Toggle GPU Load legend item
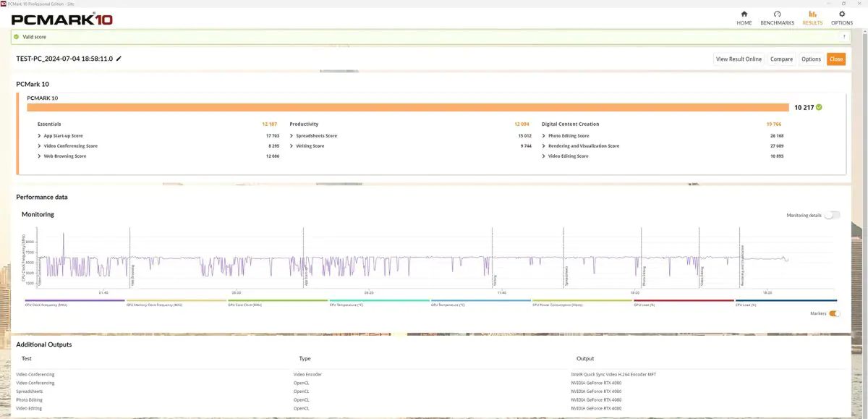Viewport: 868px width, 419px height. tap(684, 303)
